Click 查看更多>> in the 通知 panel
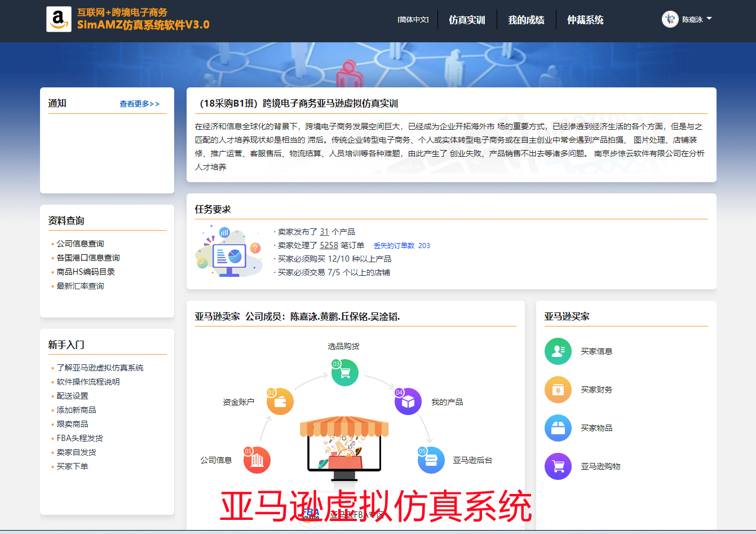756x534 pixels. (140, 104)
